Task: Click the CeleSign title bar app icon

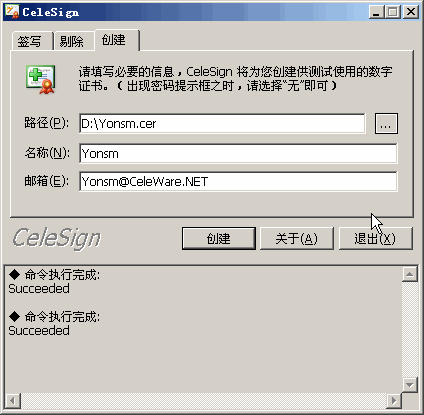Action: point(12,12)
